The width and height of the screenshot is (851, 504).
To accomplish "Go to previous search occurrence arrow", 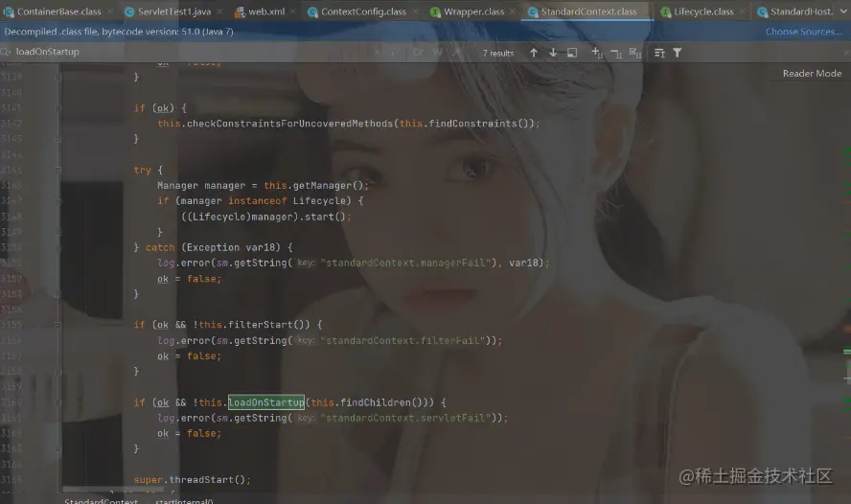I will (x=534, y=53).
